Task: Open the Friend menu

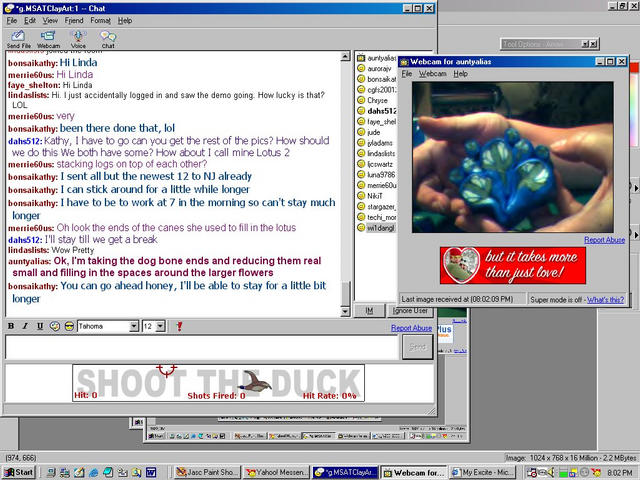Action: (x=74, y=20)
